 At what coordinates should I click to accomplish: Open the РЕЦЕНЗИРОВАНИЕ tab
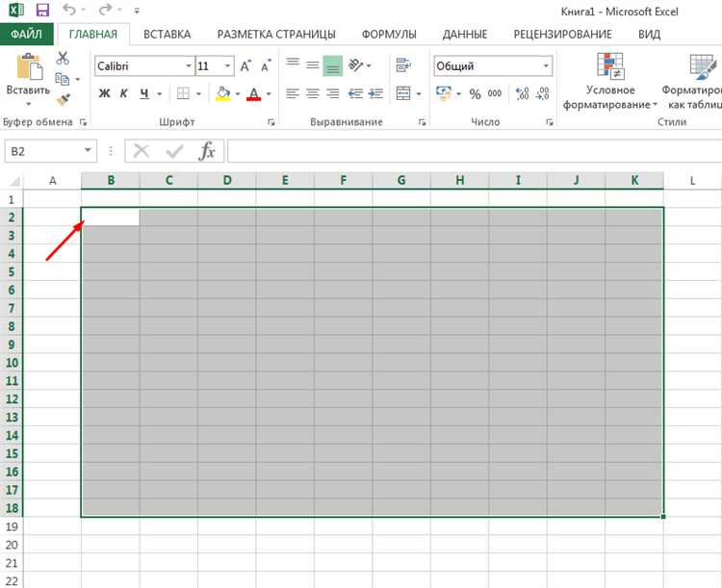(563, 34)
